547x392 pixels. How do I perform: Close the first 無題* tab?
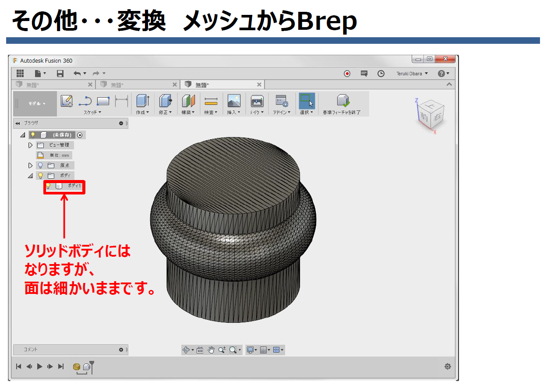click(x=90, y=85)
